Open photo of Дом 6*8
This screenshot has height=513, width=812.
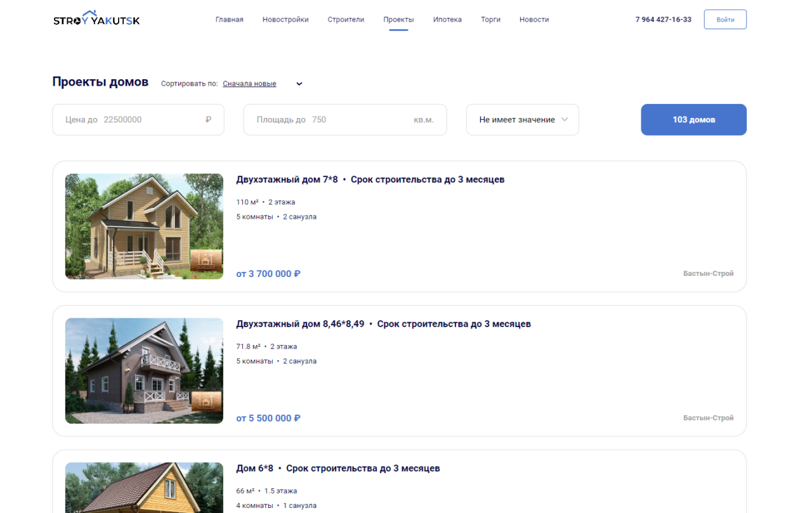[x=144, y=488]
